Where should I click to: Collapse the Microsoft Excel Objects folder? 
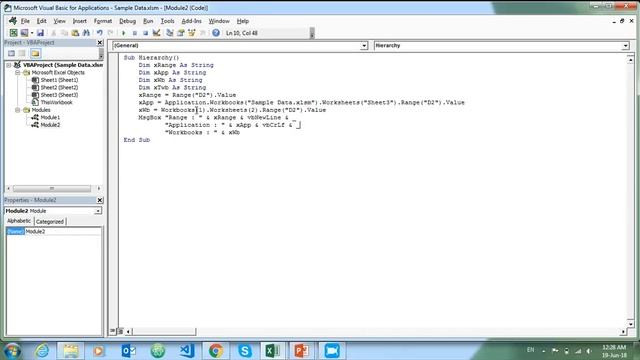click(18, 73)
